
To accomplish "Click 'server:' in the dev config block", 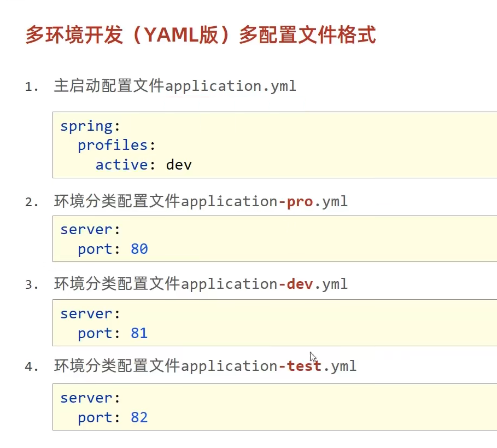I will point(90,314).
